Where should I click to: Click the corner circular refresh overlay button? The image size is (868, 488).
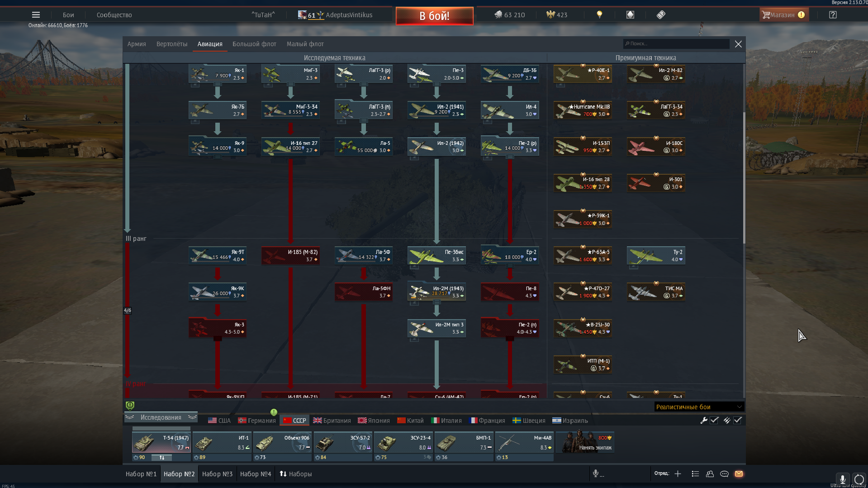pos(859,479)
